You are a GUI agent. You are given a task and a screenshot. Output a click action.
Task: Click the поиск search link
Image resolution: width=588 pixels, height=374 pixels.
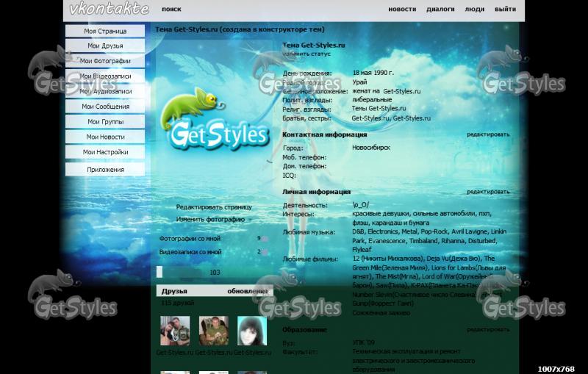[x=171, y=10]
